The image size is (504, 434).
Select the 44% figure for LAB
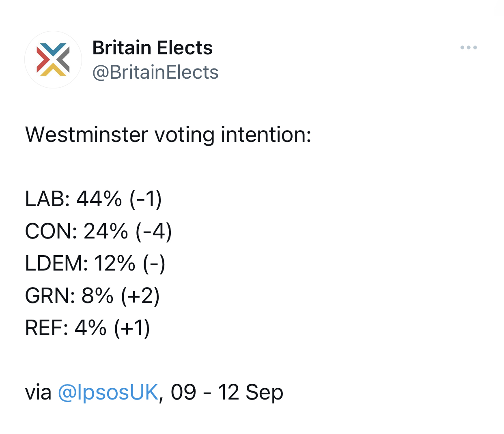coord(99,199)
